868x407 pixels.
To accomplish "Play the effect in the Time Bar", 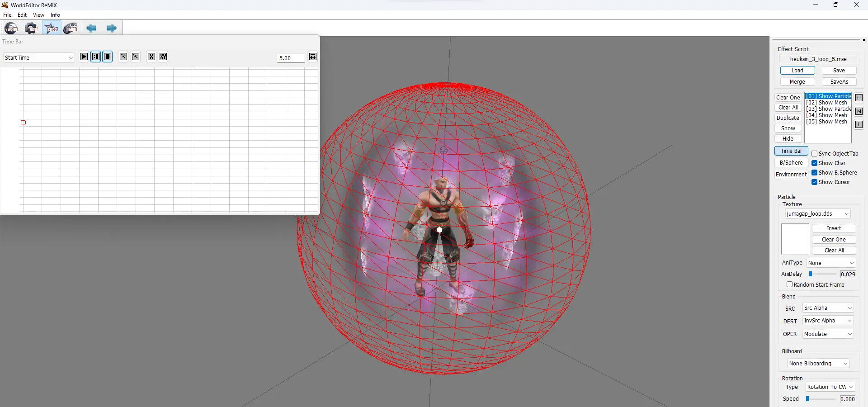I will [x=84, y=57].
